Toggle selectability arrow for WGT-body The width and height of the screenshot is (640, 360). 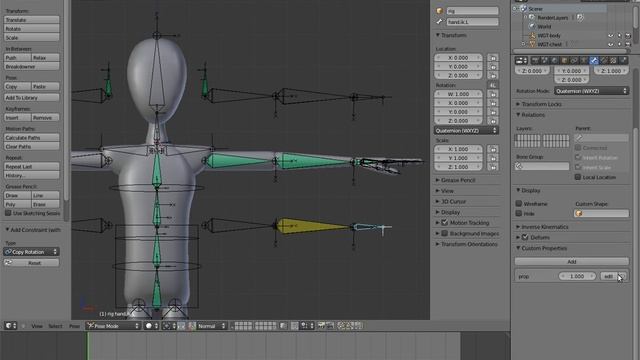619,36
